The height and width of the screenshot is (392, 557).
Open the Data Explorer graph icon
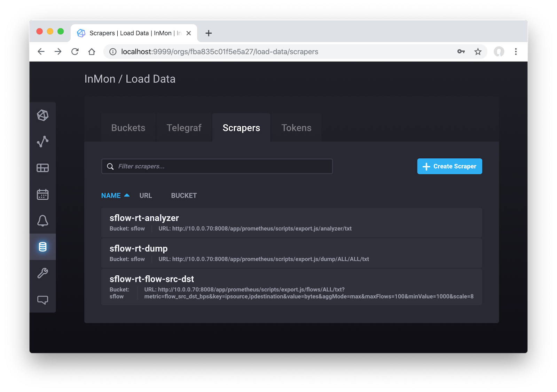(42, 142)
